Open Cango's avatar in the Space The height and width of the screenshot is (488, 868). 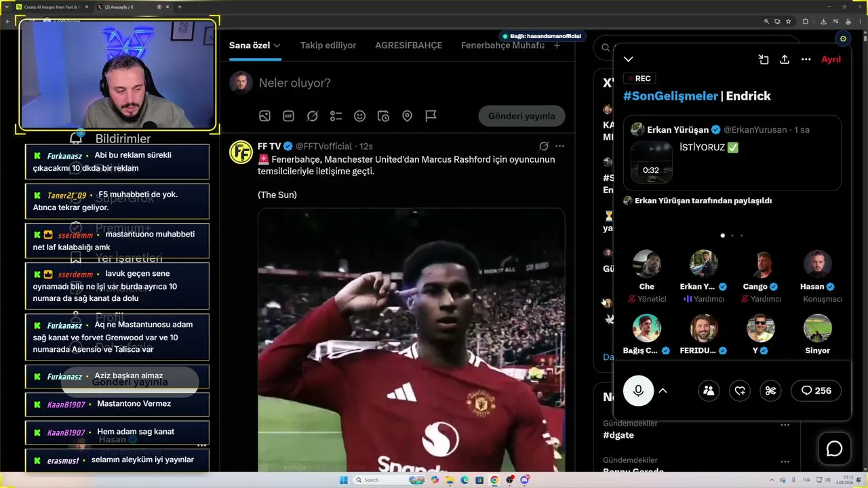pos(760,264)
